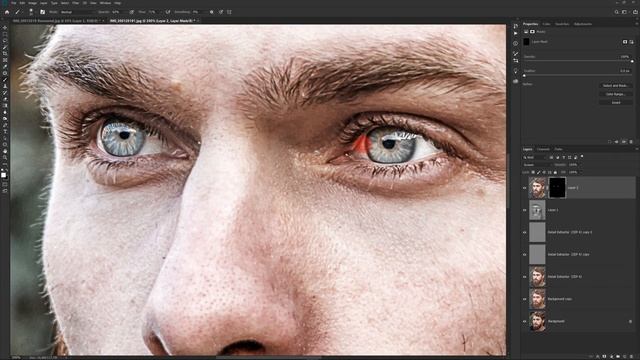Click the apply mask icon in Properties
The image size is (640, 360).
(616, 142)
